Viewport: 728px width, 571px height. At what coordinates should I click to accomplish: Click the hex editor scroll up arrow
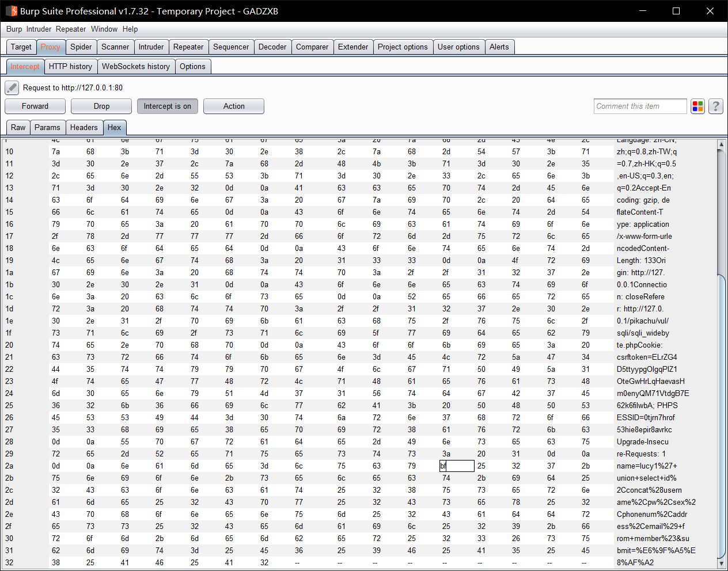(721, 144)
